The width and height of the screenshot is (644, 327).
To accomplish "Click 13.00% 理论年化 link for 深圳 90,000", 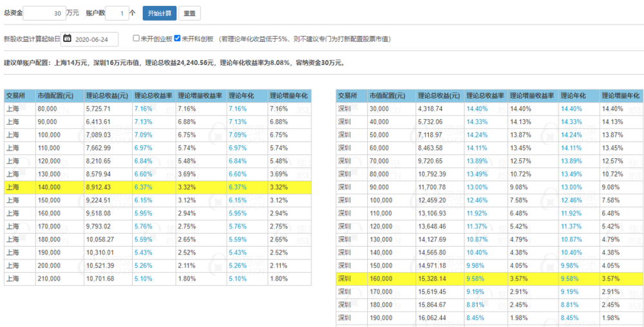I will (x=571, y=187).
